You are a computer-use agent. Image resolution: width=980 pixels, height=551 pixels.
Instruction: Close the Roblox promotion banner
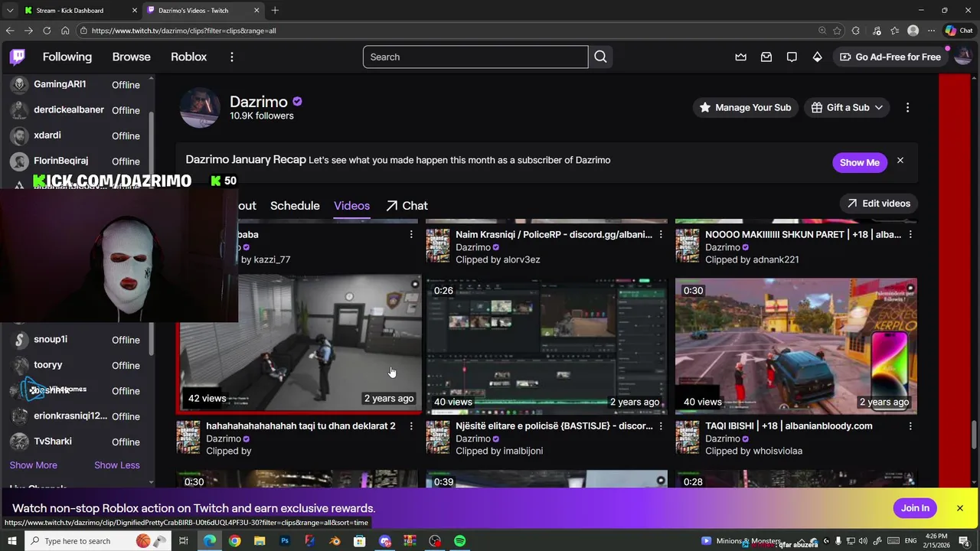click(x=959, y=508)
